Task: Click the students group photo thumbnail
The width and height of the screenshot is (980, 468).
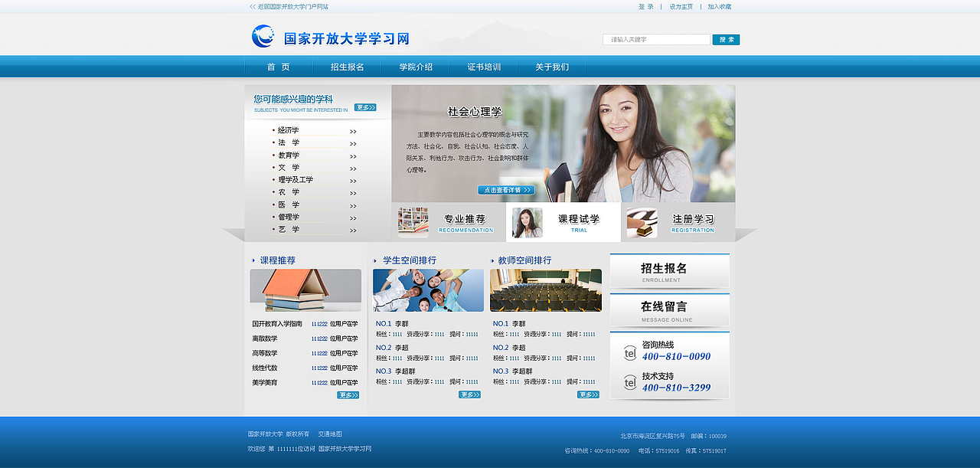Action: coord(428,290)
